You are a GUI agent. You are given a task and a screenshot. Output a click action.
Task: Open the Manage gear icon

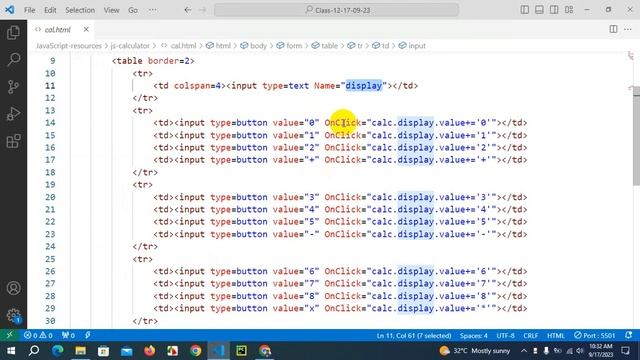13,315
